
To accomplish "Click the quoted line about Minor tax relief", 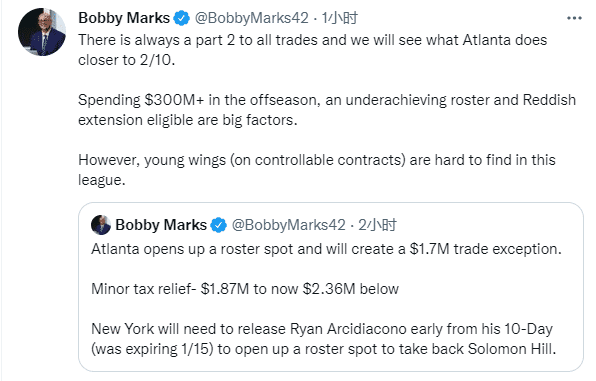I will click(x=245, y=289).
